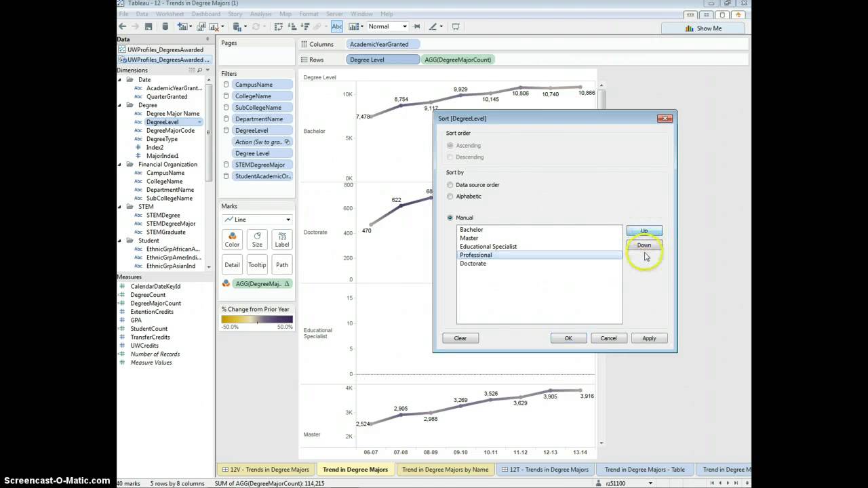Image resolution: width=868 pixels, height=488 pixels.
Task: Click the view-as-list icon in Dimensions header
Action: tap(192, 70)
